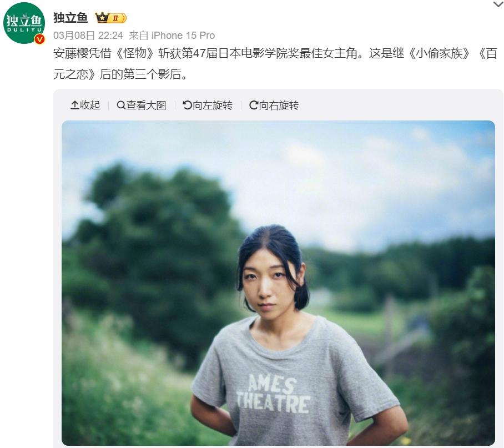Click the 来自 source label text
This screenshot has width=504, height=448.
[138, 36]
